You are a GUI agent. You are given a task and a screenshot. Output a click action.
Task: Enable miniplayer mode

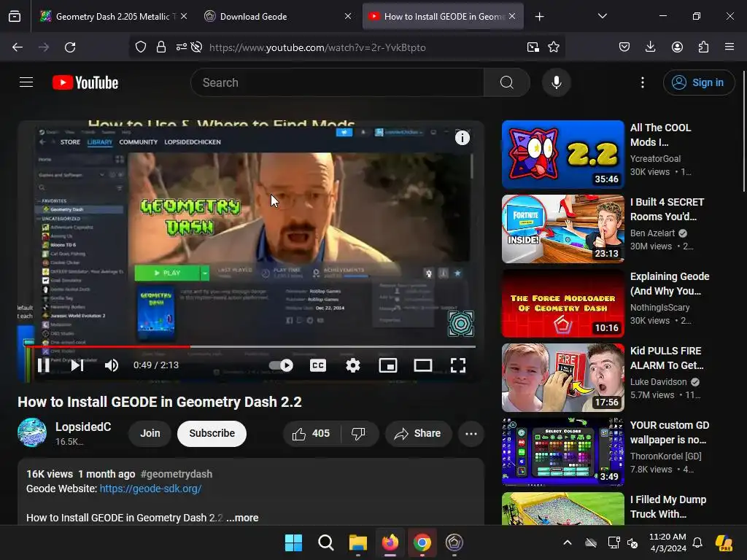[x=388, y=365]
